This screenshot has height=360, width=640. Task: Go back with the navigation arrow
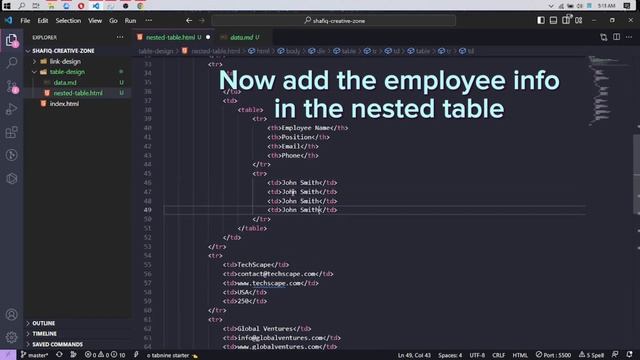[189, 20]
